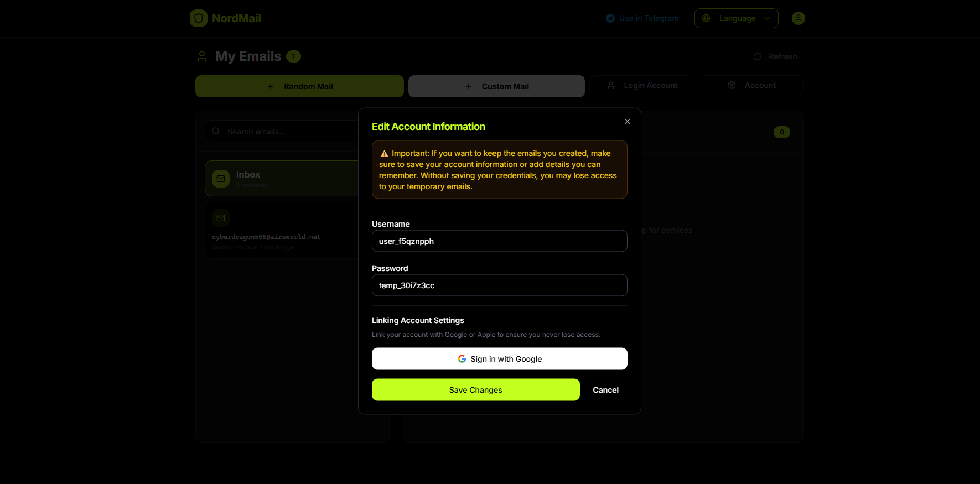Click the plus icon on Random Mail
The image size is (980, 484).
coord(271,86)
